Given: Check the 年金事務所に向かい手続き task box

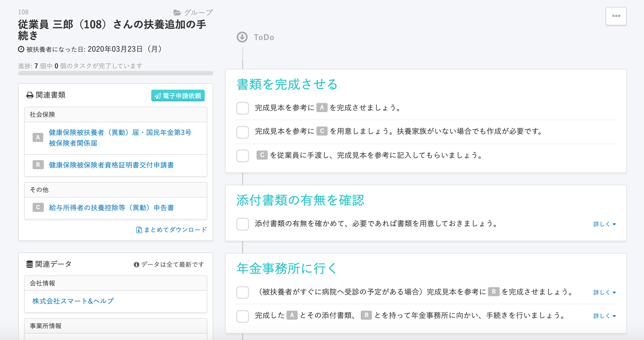Looking at the screenshot, I should click(243, 316).
